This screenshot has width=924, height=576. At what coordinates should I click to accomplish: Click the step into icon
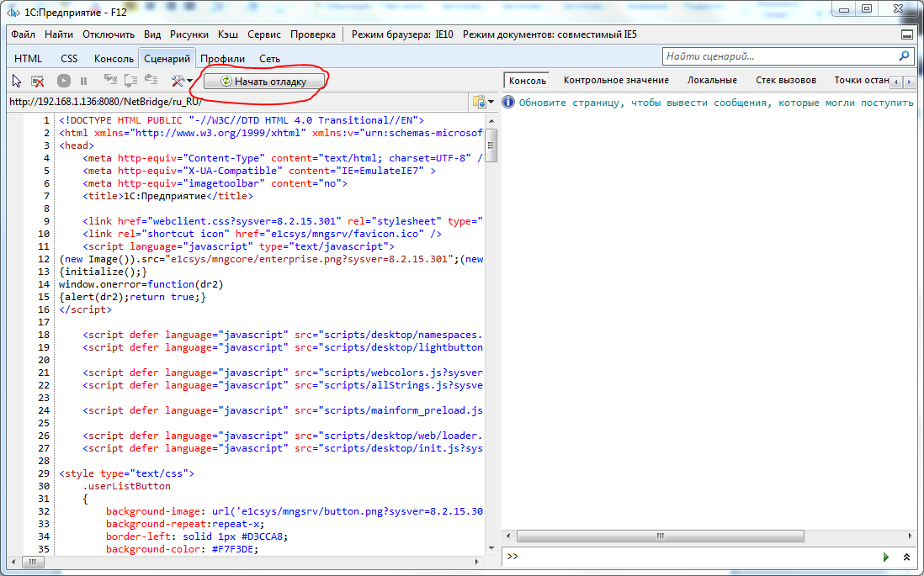(x=110, y=81)
